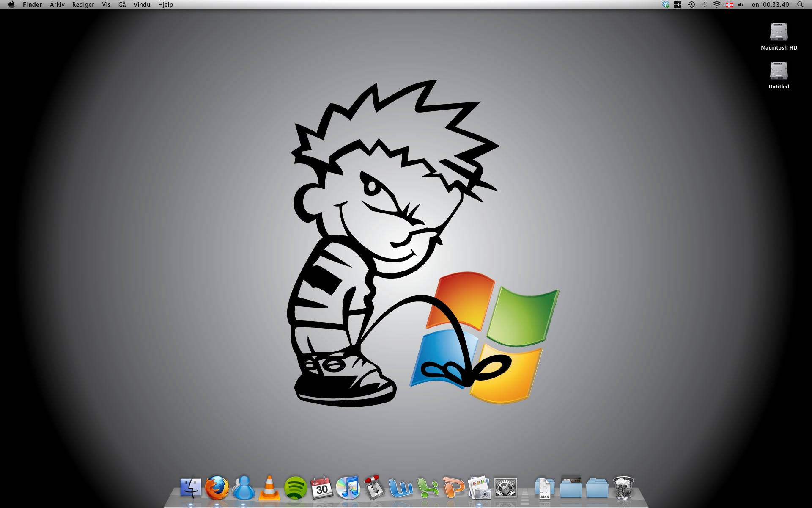Open the iCal calendar icon
This screenshot has width=812, height=508.
pyautogui.click(x=321, y=488)
